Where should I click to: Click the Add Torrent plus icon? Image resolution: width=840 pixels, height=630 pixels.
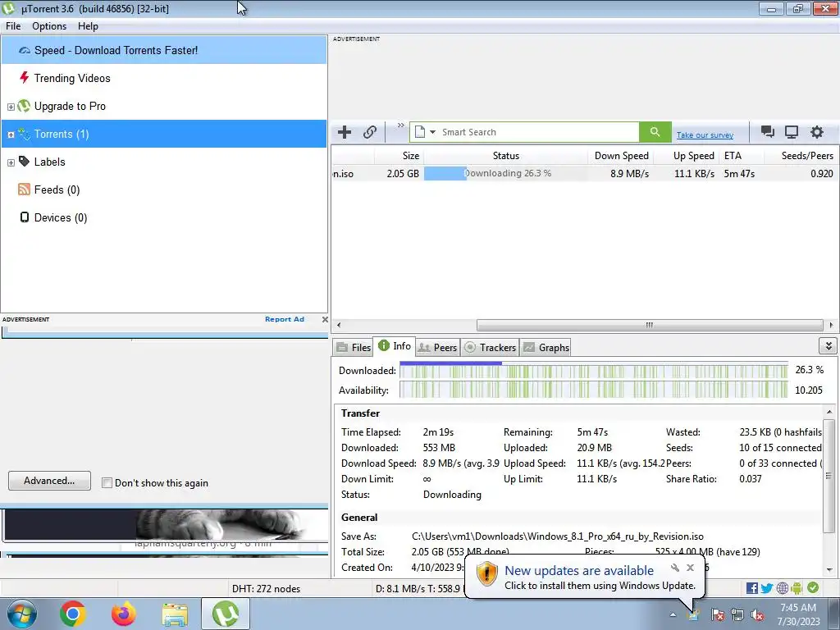tap(345, 132)
